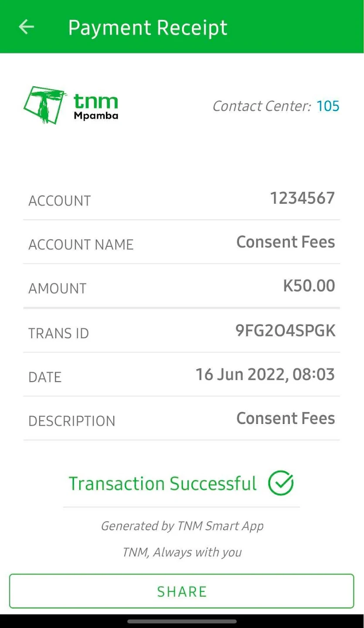
Task: Tap the Consent Fees account name value
Action: [286, 242]
